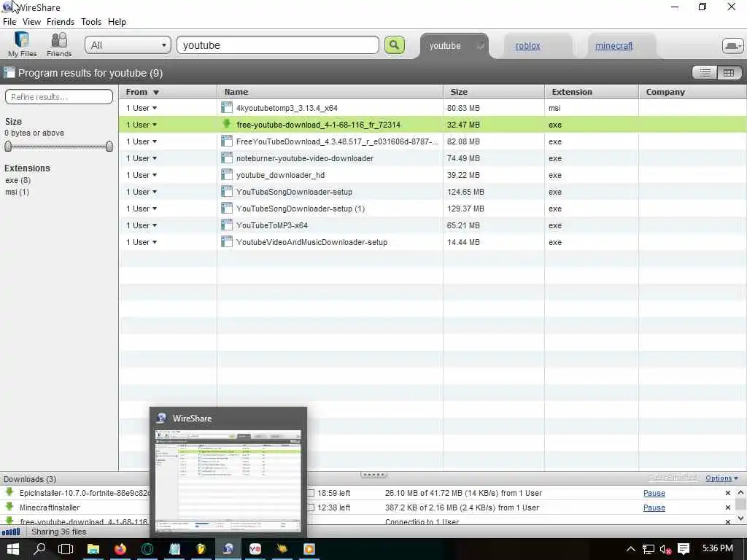The image size is (747, 560).
Task: Expand the 1 User dropdown for YouTubeToMP3-x64
Action: pos(142,225)
